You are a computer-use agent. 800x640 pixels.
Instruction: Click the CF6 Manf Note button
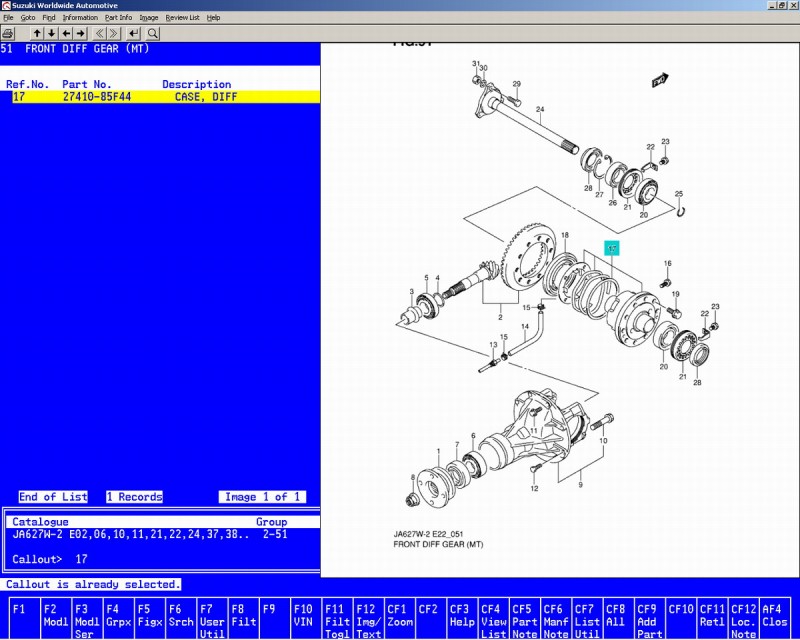pos(556,618)
